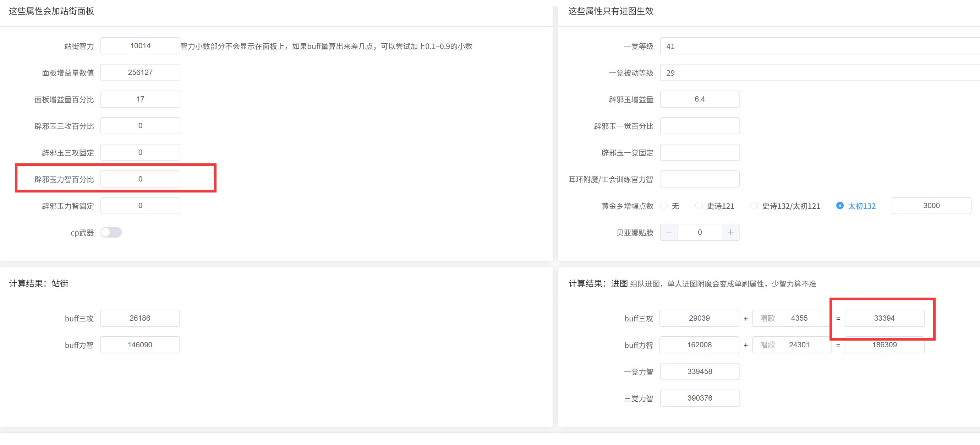Click the 辟邪玉力智固定 input field
The image size is (980, 445).
(x=141, y=206)
